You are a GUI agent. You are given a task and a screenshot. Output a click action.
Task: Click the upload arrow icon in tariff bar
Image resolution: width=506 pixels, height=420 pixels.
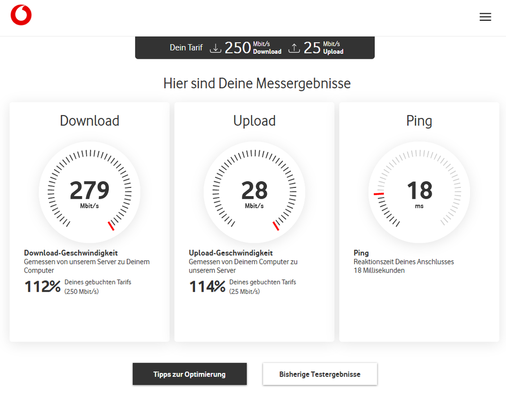[x=294, y=48]
